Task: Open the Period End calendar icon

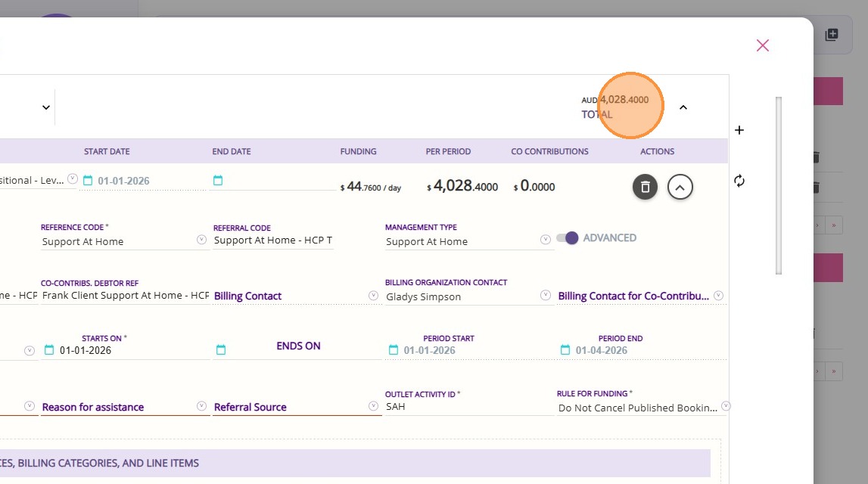Action: [x=565, y=350]
